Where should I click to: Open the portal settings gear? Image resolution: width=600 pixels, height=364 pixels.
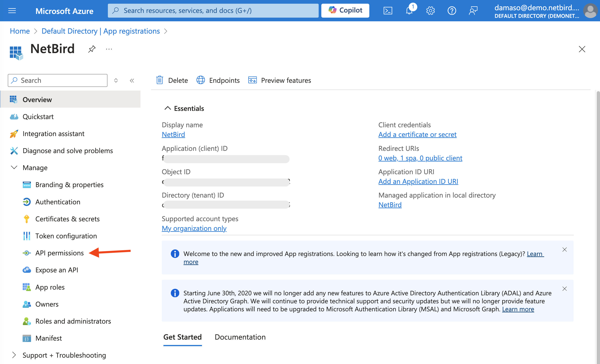(x=430, y=10)
